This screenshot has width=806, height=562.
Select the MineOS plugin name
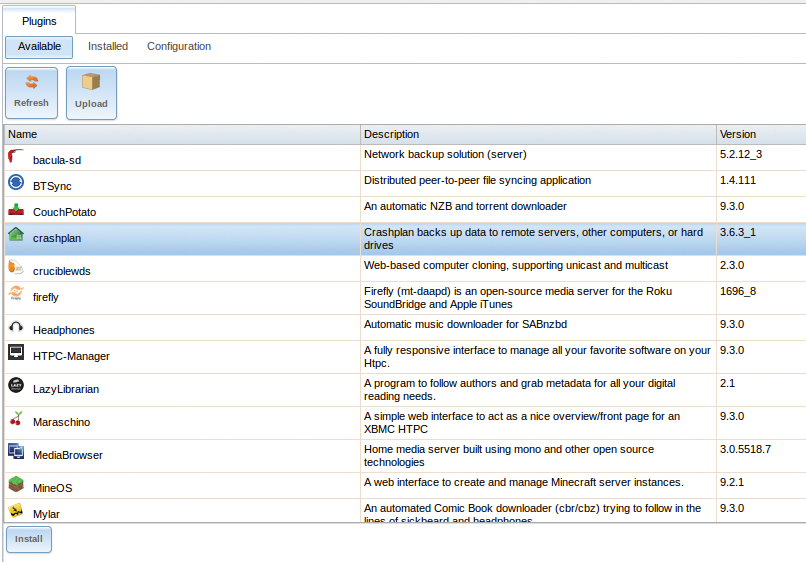click(52, 488)
